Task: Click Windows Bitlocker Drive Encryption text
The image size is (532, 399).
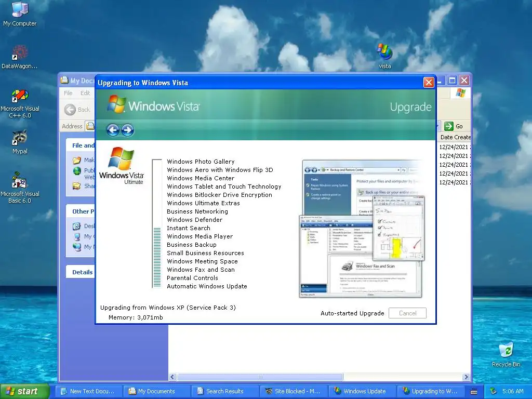Action: tap(220, 195)
